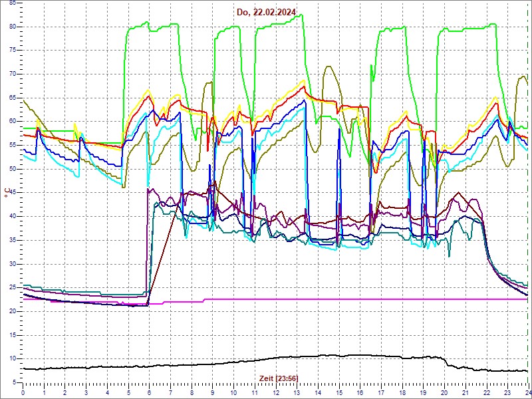Viewport: 532px width, 399px height.
Task: Select hour label 14 on time axis
Action: tap(318, 392)
